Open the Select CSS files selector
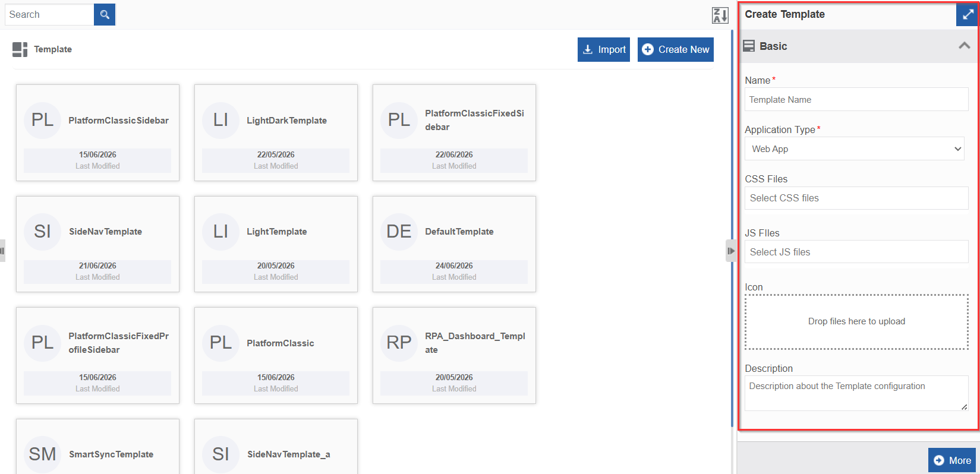The height and width of the screenshot is (474, 980). 856,198
